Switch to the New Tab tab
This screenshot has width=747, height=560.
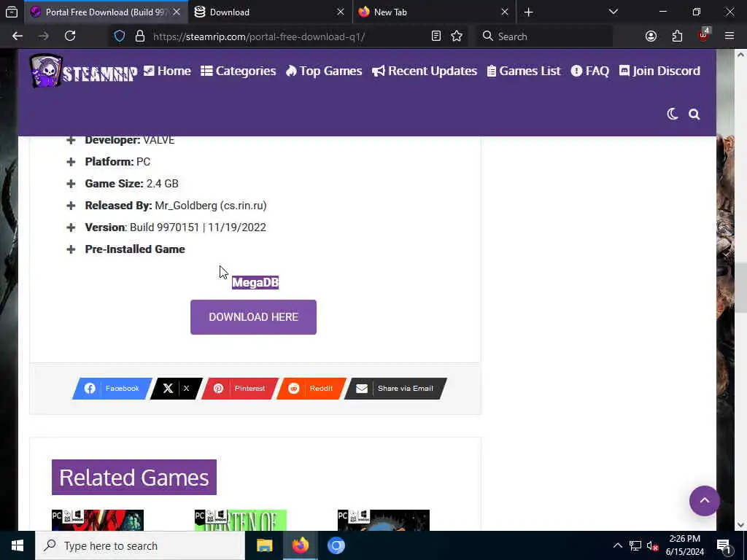(x=433, y=12)
